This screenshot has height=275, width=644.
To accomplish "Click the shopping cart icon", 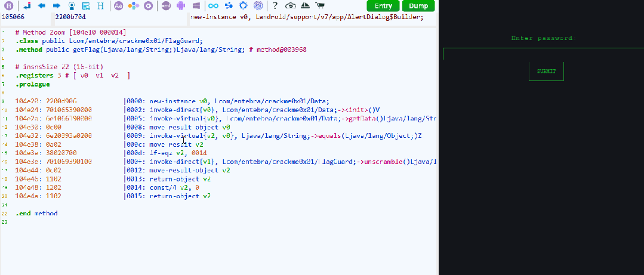I will tap(319, 6).
